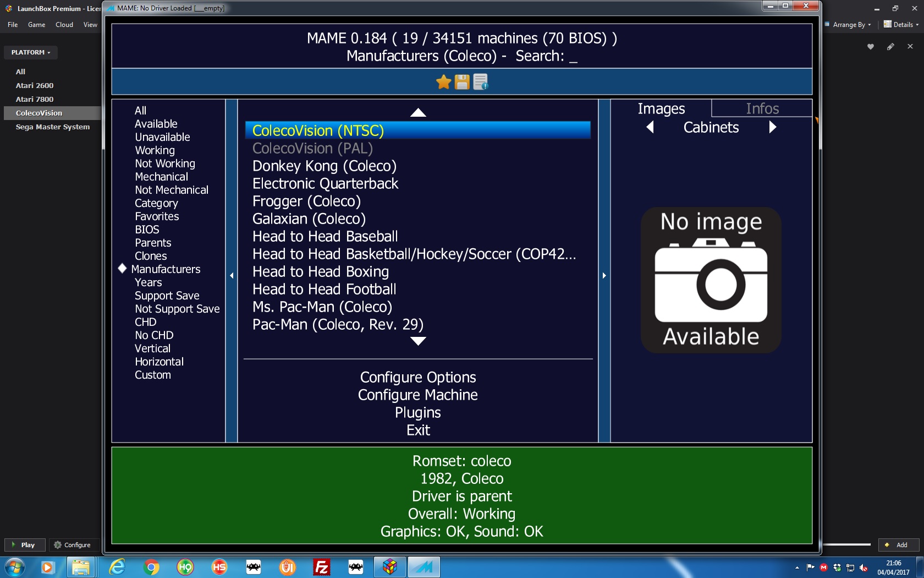The height and width of the screenshot is (578, 924).
Task: Click the muted volume icon in system tray
Action: (864, 568)
